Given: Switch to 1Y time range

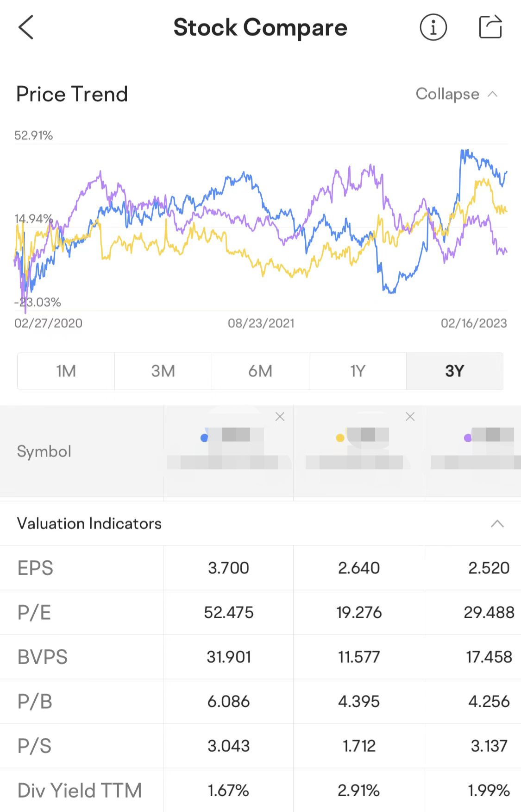Looking at the screenshot, I should (x=358, y=371).
